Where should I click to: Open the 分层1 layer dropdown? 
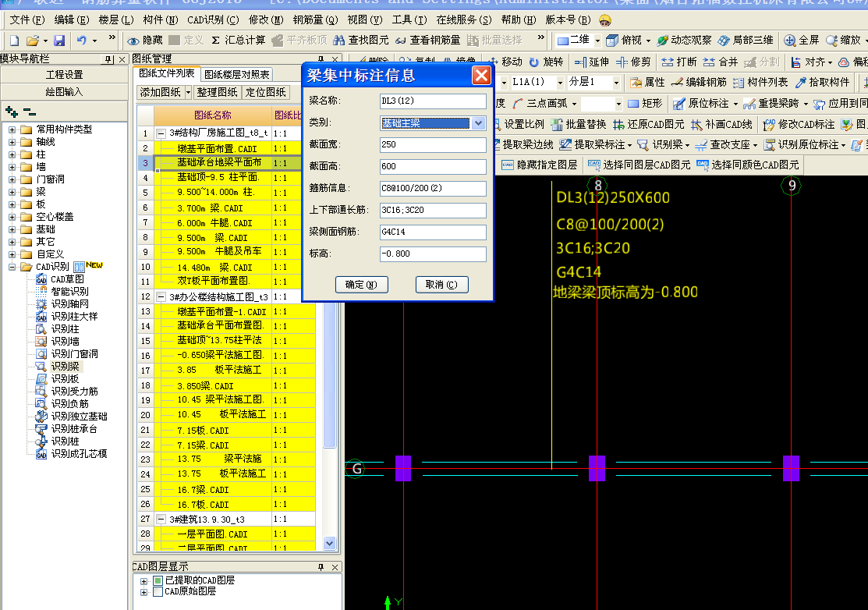click(616, 83)
